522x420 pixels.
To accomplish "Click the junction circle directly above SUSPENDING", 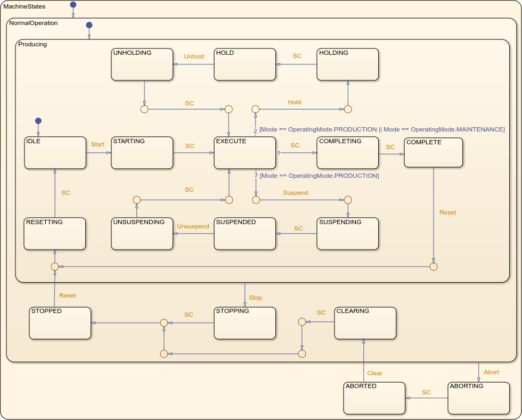I will (x=348, y=200).
